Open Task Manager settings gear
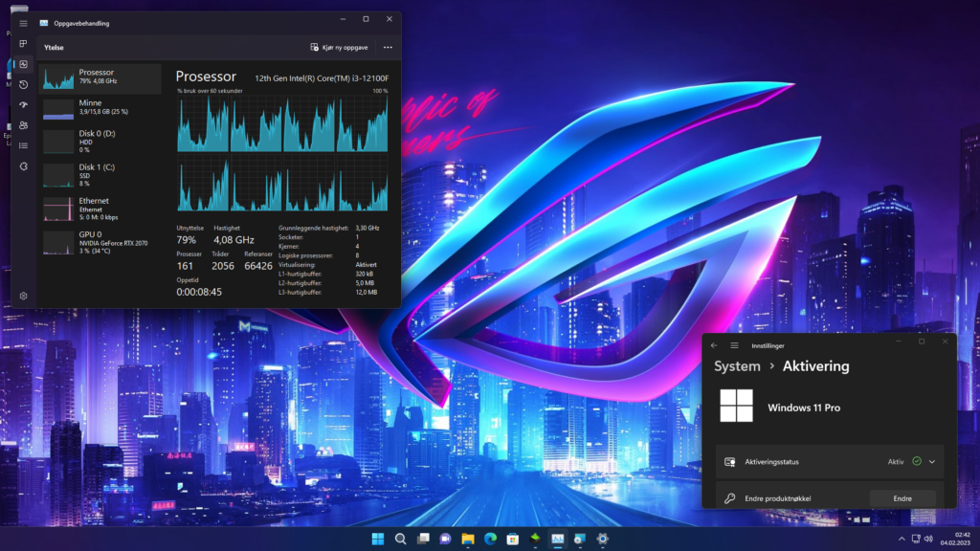The height and width of the screenshot is (551, 980). point(23,297)
